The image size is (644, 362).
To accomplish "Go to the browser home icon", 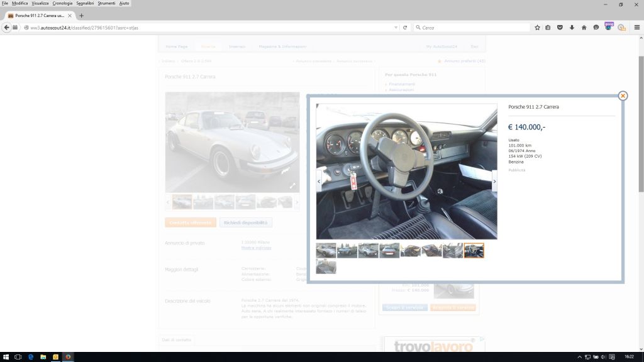I will point(584,28).
